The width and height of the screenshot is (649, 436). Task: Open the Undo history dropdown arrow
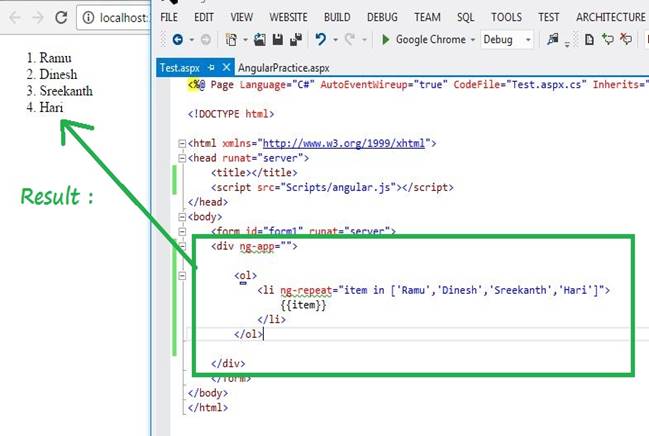coord(335,40)
